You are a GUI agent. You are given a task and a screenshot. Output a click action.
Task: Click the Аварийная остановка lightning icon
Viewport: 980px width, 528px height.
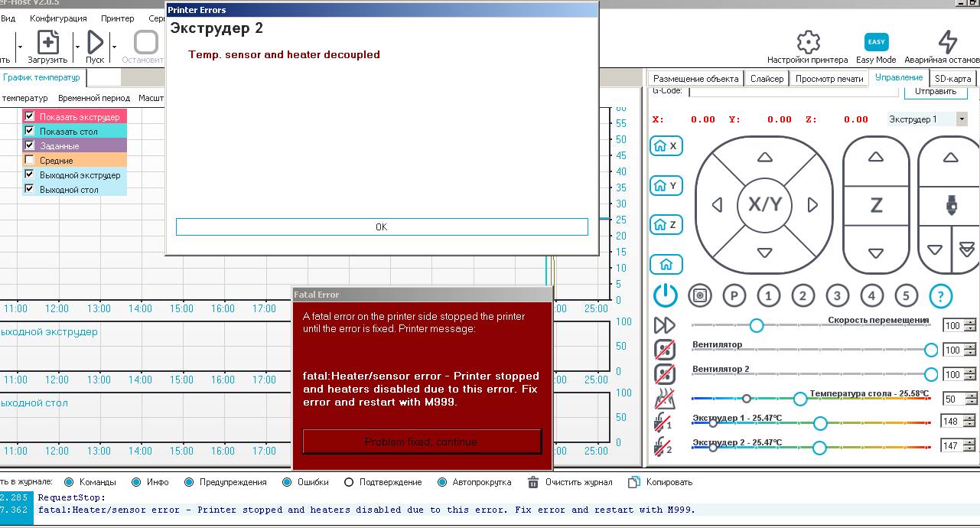pyautogui.click(x=947, y=42)
